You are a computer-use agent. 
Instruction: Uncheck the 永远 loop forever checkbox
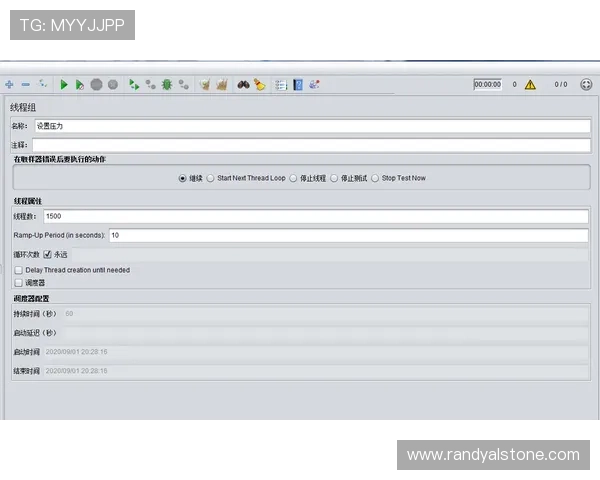click(x=47, y=254)
